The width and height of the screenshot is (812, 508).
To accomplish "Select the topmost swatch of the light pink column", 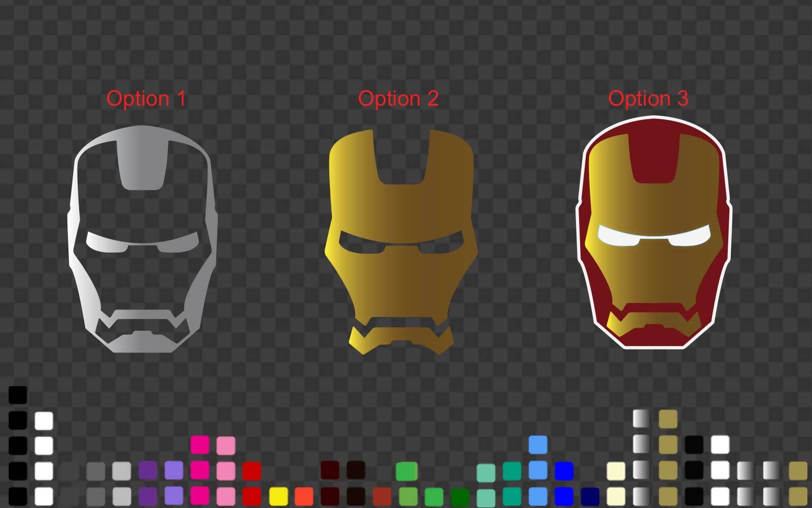I will click(226, 445).
